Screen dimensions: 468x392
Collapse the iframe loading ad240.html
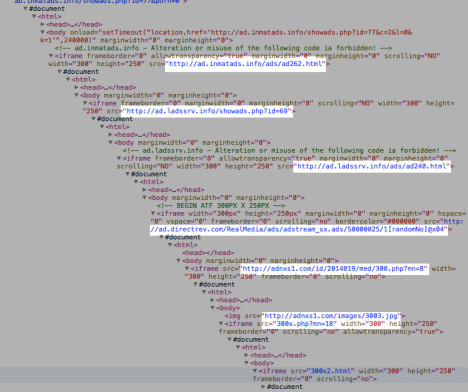tap(119, 158)
